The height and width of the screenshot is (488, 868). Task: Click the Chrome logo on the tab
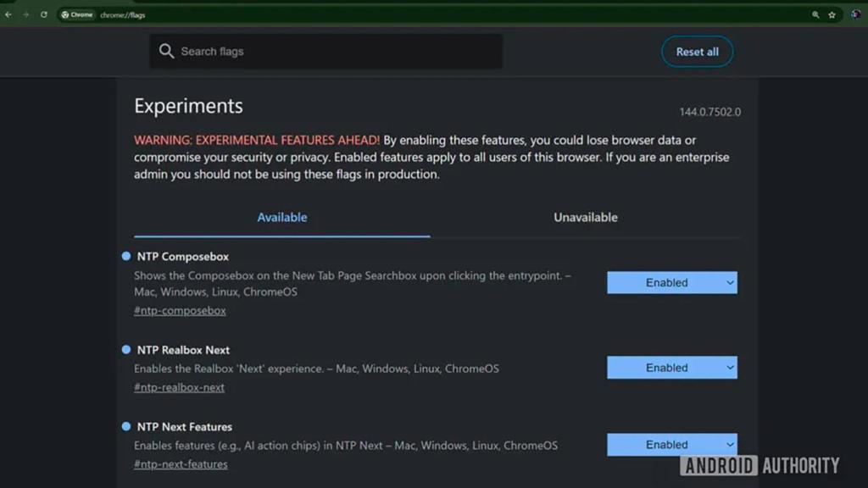[64, 14]
